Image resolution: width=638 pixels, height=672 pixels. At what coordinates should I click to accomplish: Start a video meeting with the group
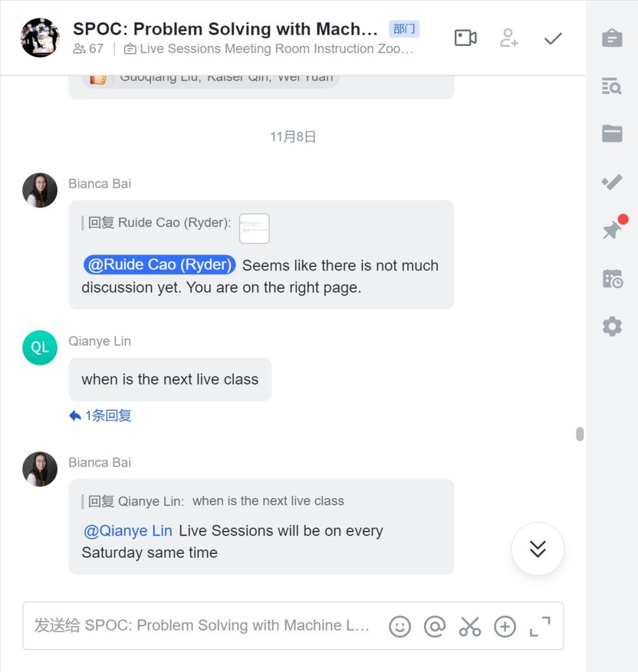pyautogui.click(x=465, y=37)
